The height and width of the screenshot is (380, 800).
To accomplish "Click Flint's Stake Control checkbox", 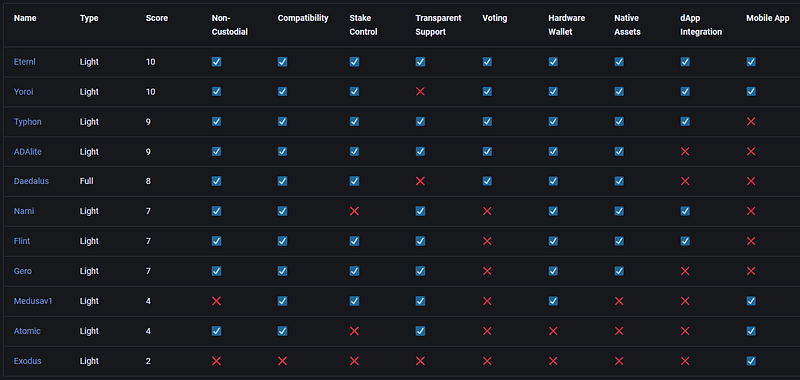I will [354, 241].
